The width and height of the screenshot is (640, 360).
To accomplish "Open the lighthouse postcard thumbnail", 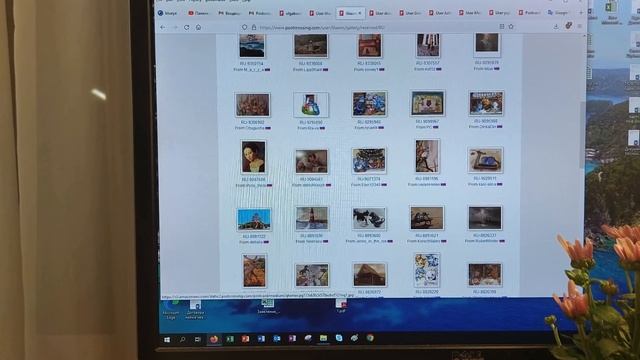I will 312,218.
